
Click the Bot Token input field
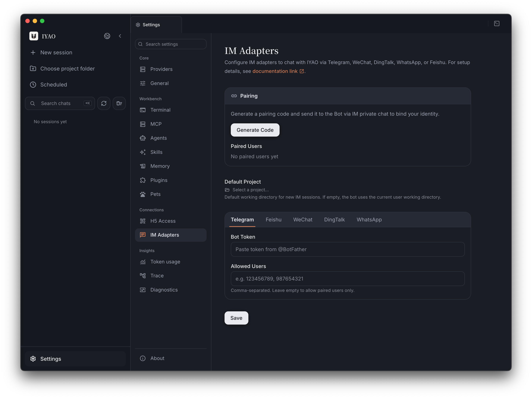[347, 249]
